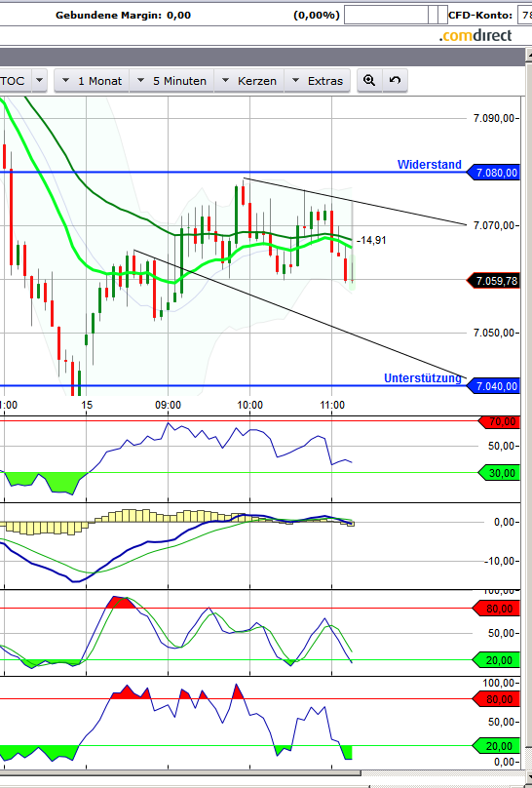Viewport: 532px width, 788px height.
Task: Click the 09:00 time axis label
Action: (x=168, y=405)
